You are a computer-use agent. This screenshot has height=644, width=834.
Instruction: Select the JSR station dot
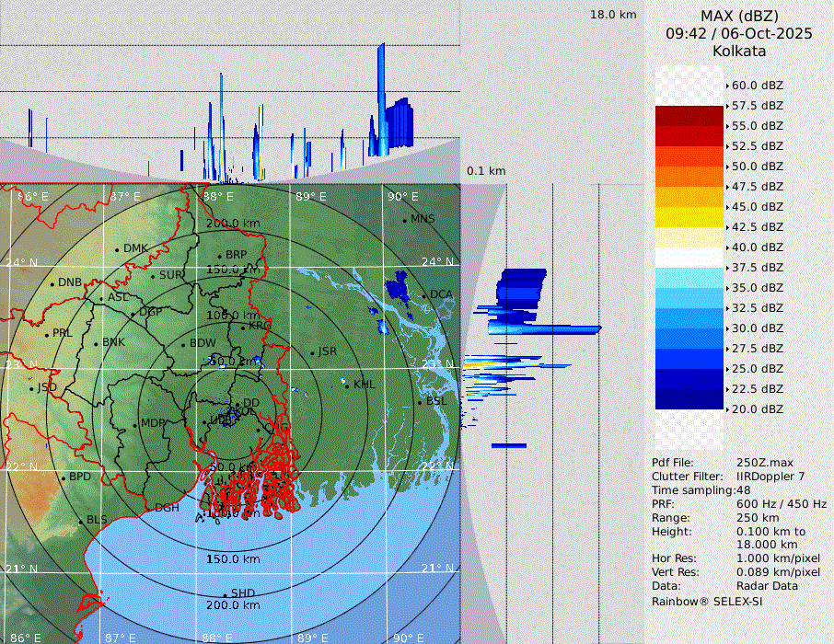(x=313, y=352)
